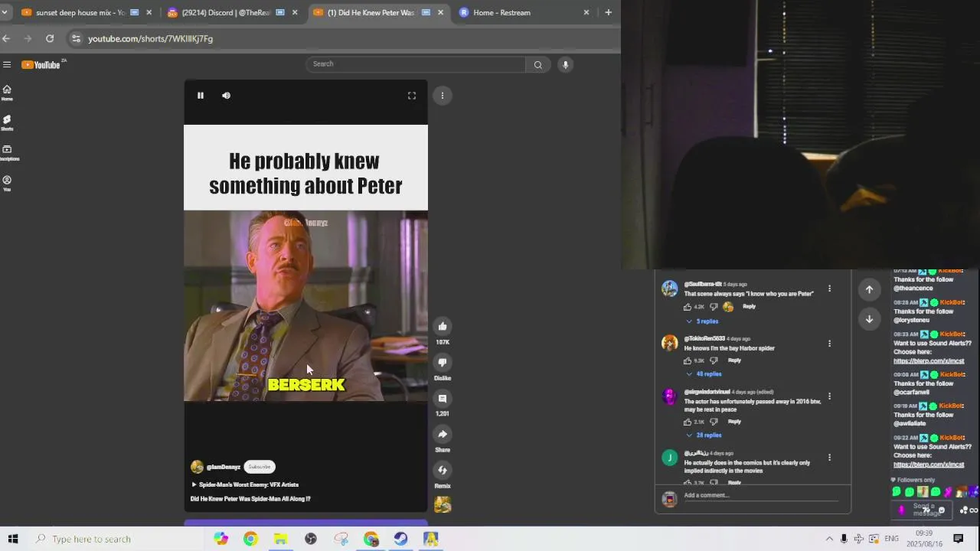The height and width of the screenshot is (551, 980).
Task: Like the 'I know who you are Peter' comment
Action: (x=688, y=307)
